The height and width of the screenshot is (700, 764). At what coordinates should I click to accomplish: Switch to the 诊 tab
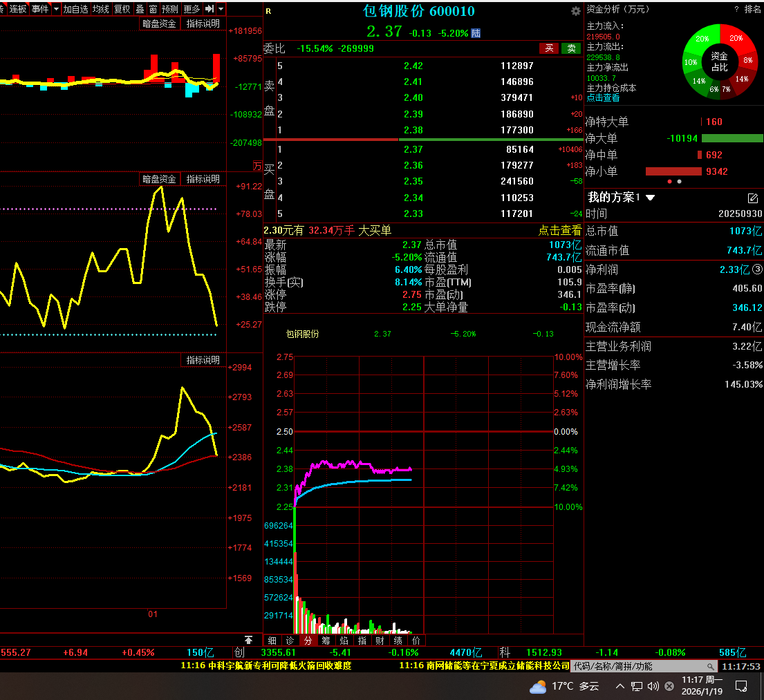(290, 641)
